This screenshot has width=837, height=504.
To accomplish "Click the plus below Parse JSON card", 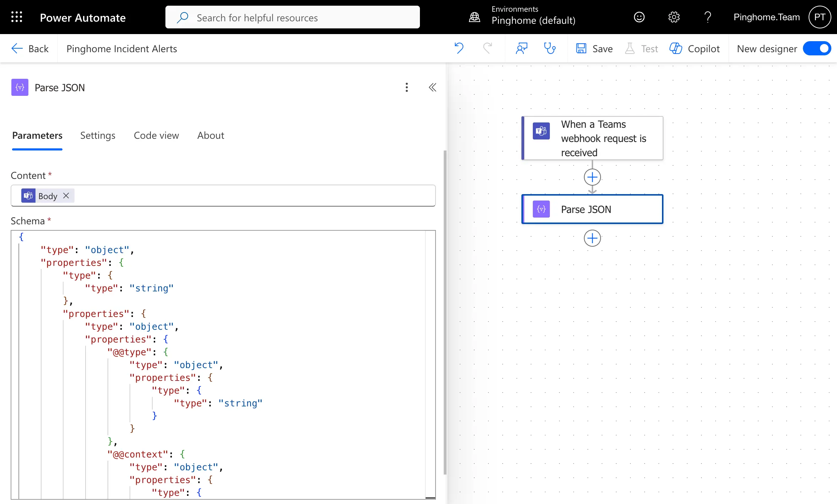I will 592,238.
